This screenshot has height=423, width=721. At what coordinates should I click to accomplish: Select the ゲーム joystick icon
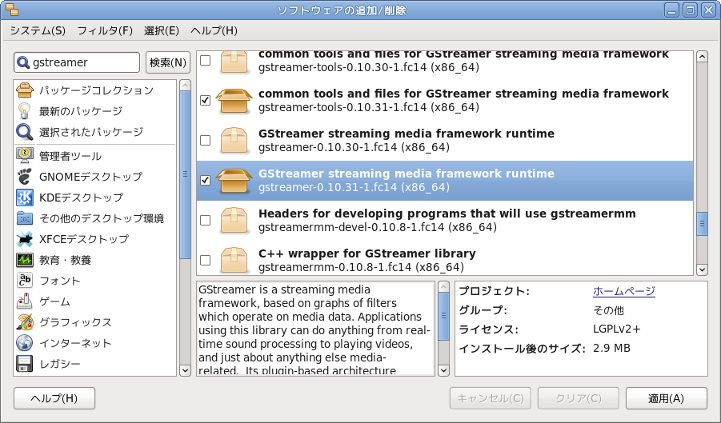tap(24, 301)
